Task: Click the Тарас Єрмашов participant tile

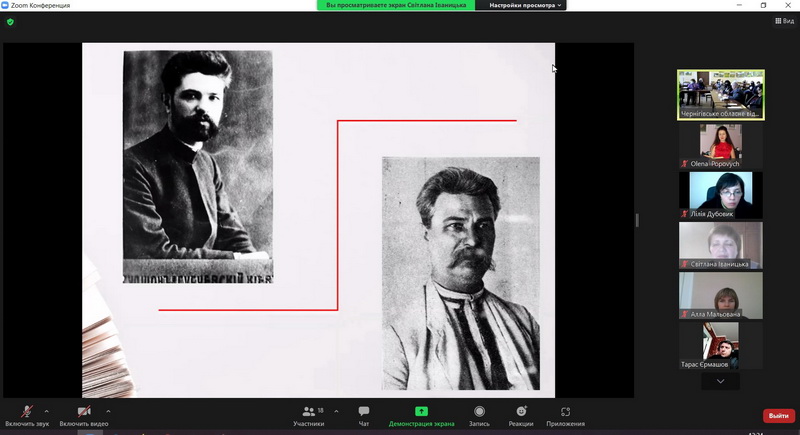Action: (720, 345)
